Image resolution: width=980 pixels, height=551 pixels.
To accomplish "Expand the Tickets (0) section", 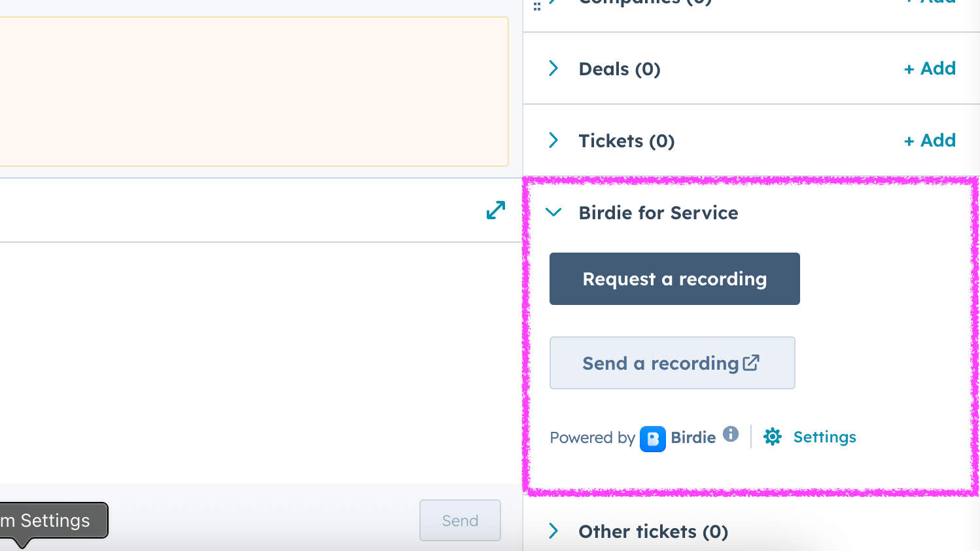I will coord(553,140).
